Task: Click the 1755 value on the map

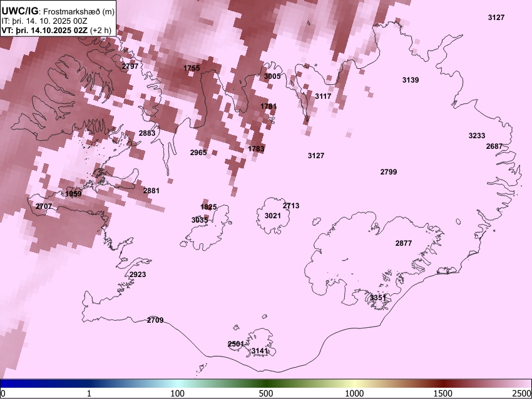Action: (x=192, y=68)
